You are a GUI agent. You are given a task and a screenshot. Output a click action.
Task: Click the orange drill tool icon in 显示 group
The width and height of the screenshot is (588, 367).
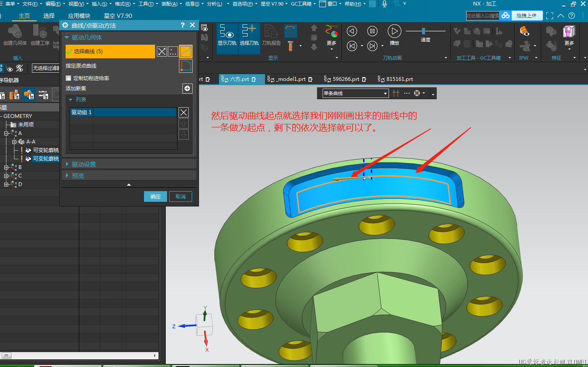point(291,46)
